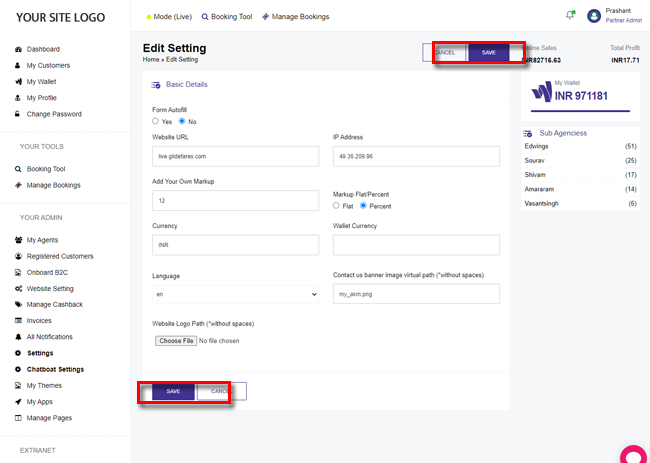This screenshot has width=650, height=463.
Task: Follow the Home breadcrumb link
Action: tap(151, 60)
